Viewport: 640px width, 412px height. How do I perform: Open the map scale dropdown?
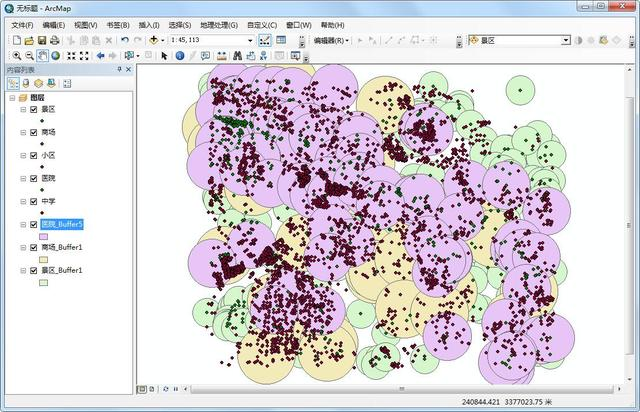click(x=250, y=40)
